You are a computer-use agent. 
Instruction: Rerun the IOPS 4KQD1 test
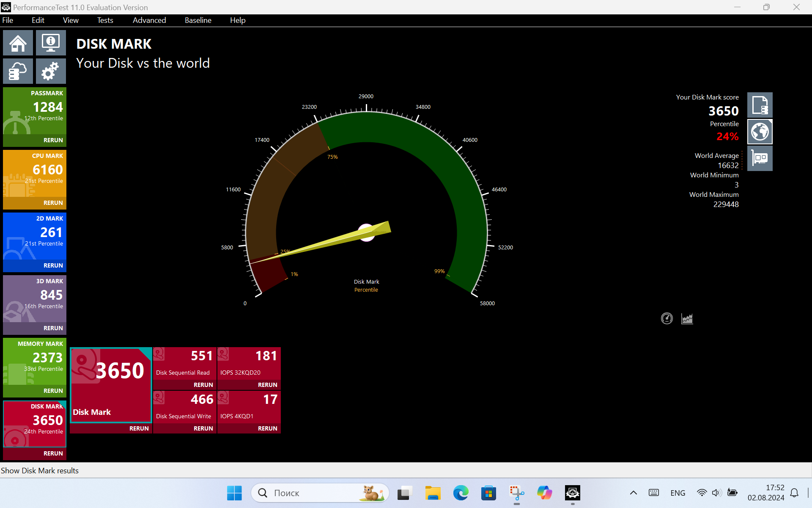tap(267, 428)
